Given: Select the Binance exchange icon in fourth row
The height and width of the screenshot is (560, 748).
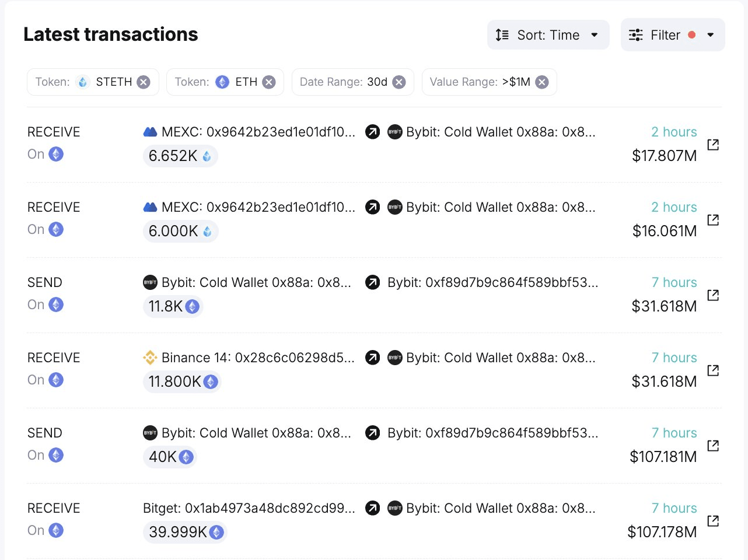Looking at the screenshot, I should tap(151, 358).
